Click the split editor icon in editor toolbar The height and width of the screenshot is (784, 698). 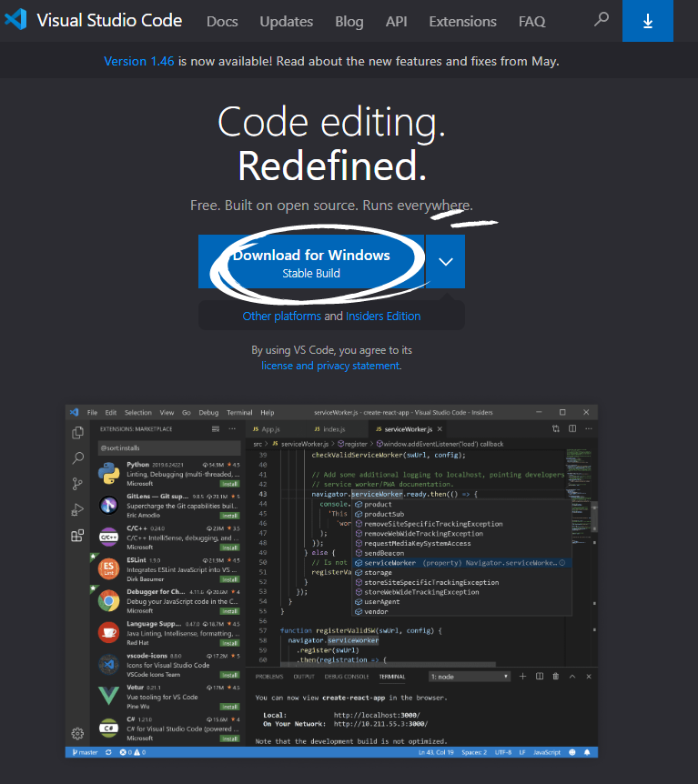(x=572, y=428)
